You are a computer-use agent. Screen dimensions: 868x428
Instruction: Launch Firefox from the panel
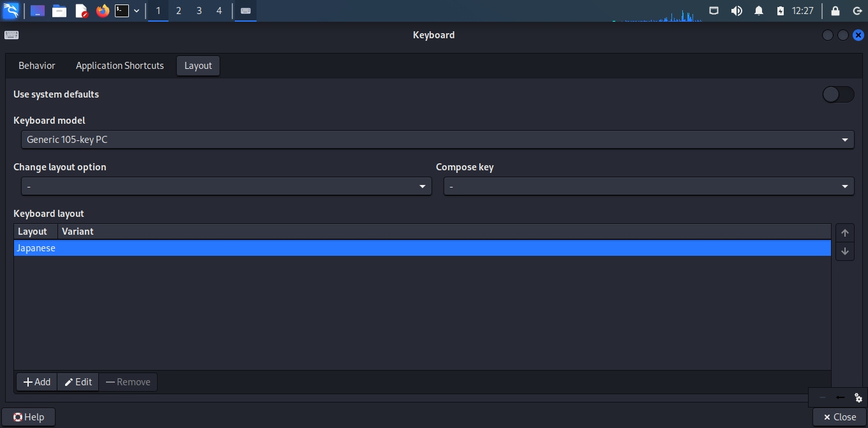pyautogui.click(x=102, y=11)
